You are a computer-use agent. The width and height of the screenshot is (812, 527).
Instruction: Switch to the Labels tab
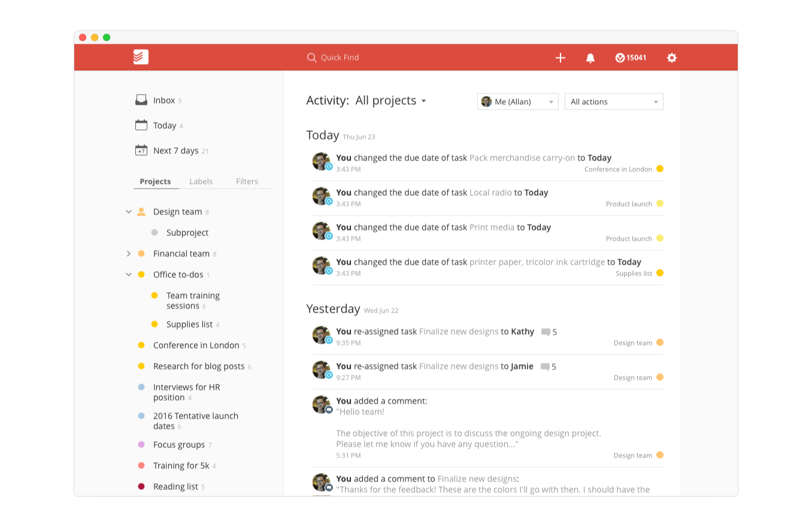(201, 181)
